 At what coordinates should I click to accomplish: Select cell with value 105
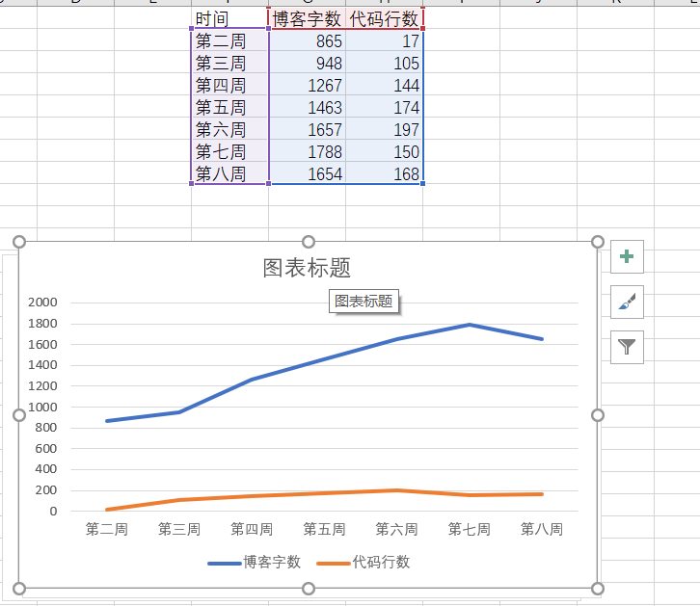[385, 63]
